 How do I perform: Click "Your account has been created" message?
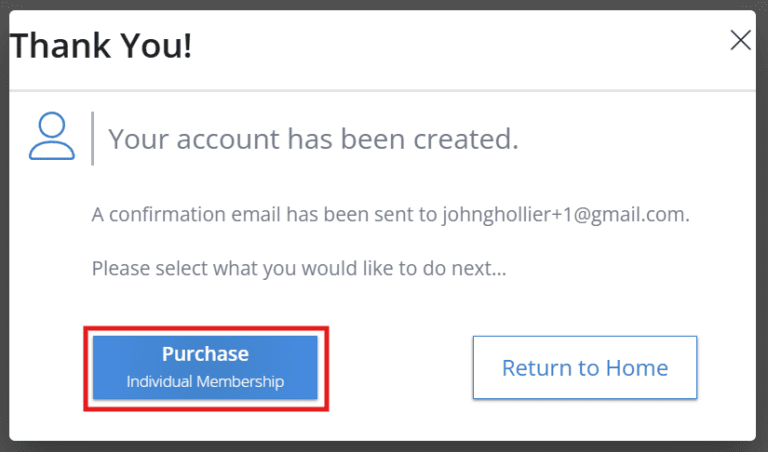tap(313, 138)
